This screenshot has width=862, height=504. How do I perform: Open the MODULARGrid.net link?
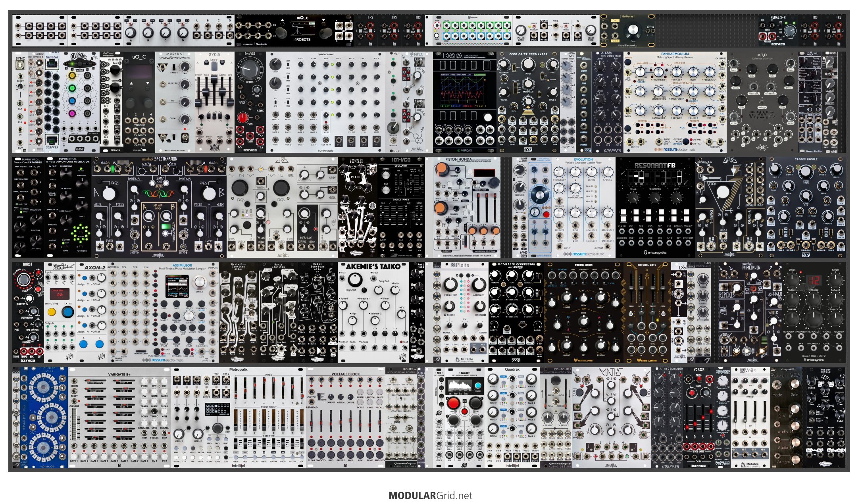coord(431,496)
